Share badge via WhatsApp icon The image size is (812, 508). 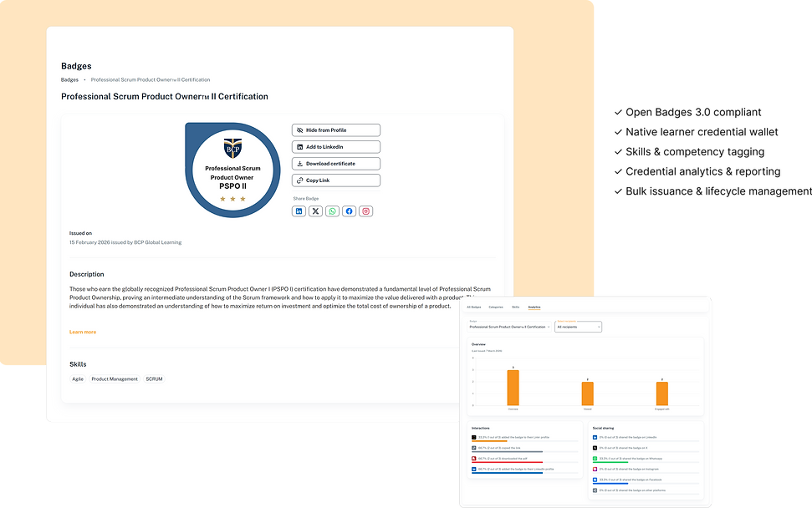(x=333, y=211)
